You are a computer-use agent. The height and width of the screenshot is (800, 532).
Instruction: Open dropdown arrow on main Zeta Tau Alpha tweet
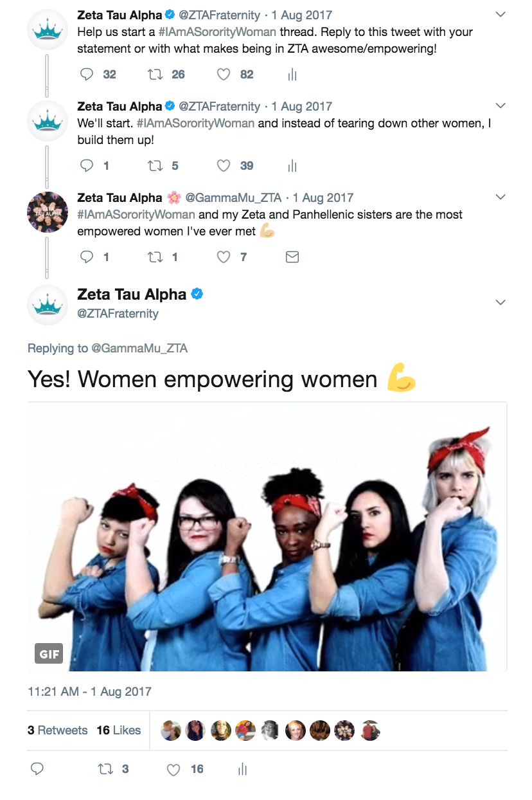(501, 302)
